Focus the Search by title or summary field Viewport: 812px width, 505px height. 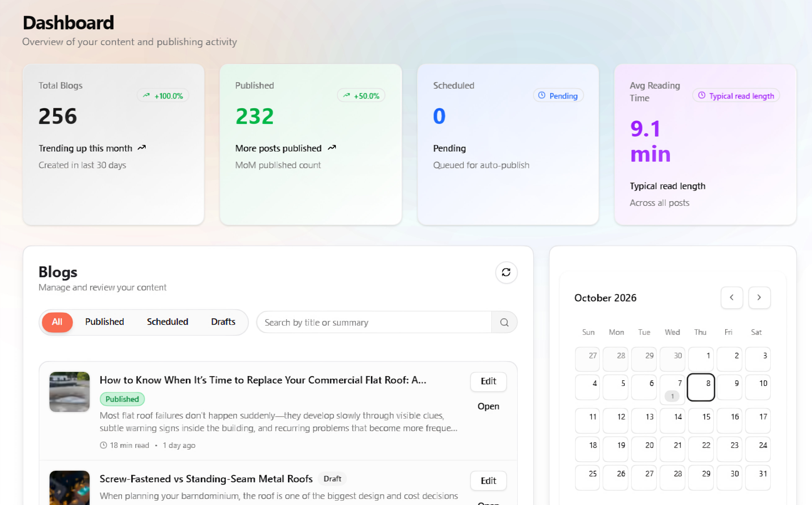(374, 322)
